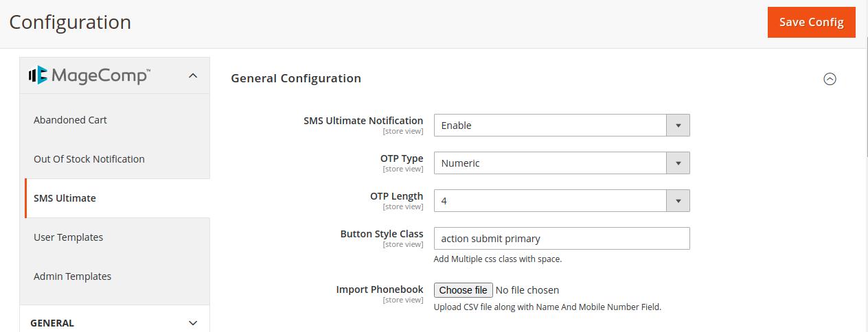868x332 pixels.
Task: Click the GENERAL section label
Action: 52,323
